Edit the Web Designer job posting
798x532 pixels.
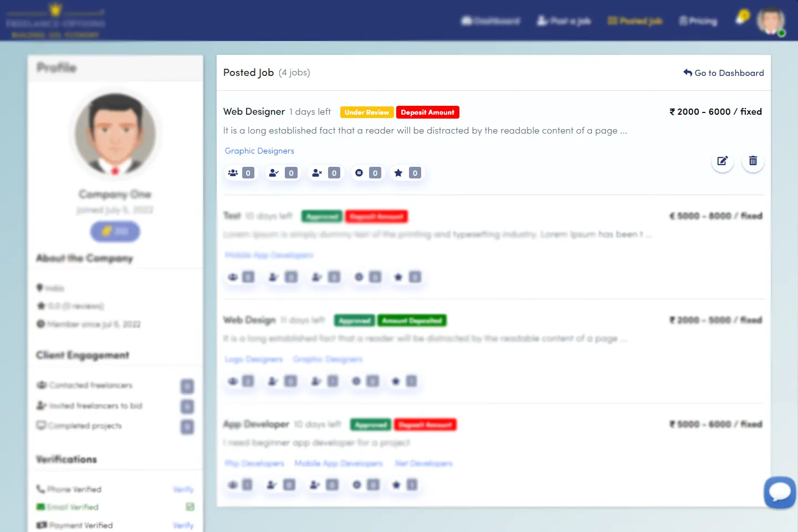click(x=722, y=161)
